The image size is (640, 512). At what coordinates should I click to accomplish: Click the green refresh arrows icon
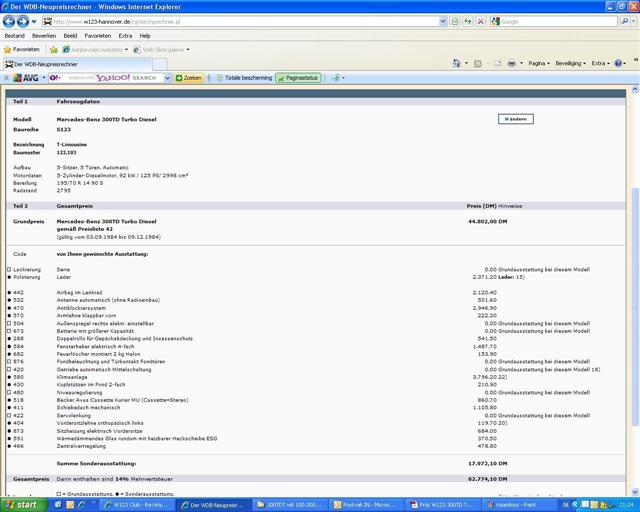(x=468, y=22)
